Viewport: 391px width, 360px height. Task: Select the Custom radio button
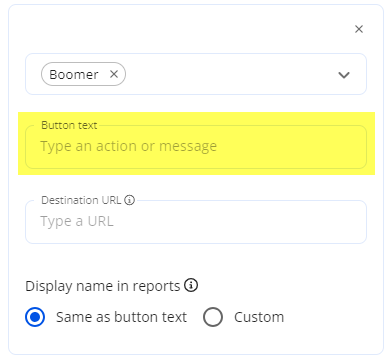(213, 317)
